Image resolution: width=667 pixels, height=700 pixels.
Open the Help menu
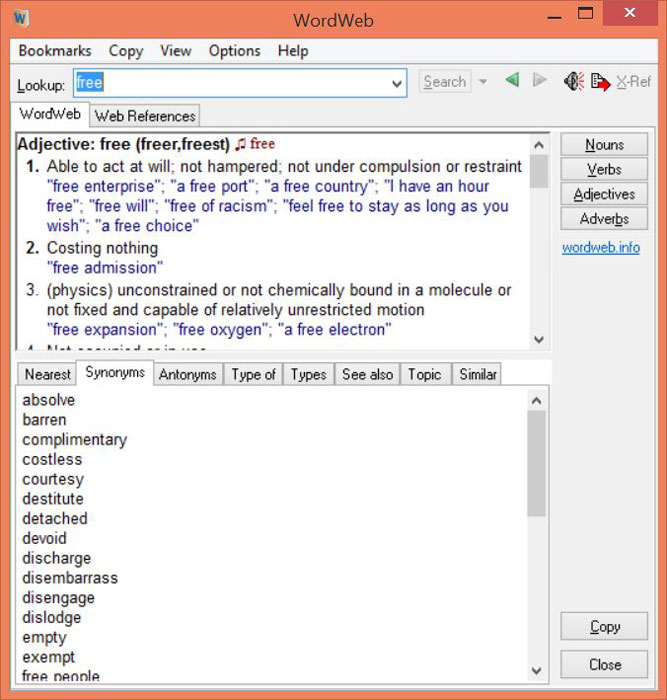tap(293, 51)
